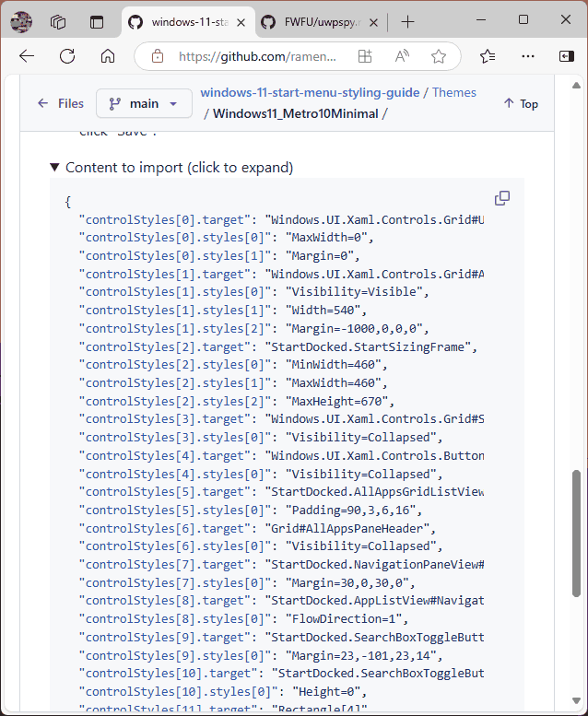Open the favorites list icon
588x716 pixels.
point(488,56)
